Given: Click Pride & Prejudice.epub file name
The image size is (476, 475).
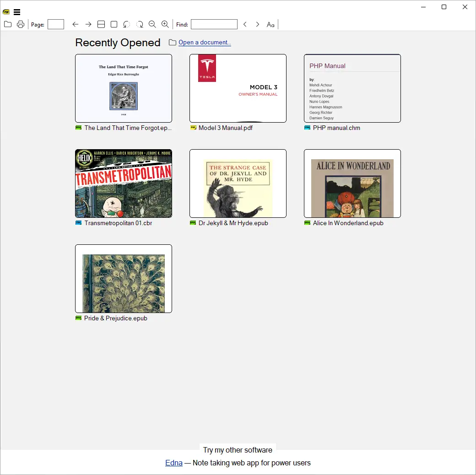Looking at the screenshot, I should (x=116, y=318).
